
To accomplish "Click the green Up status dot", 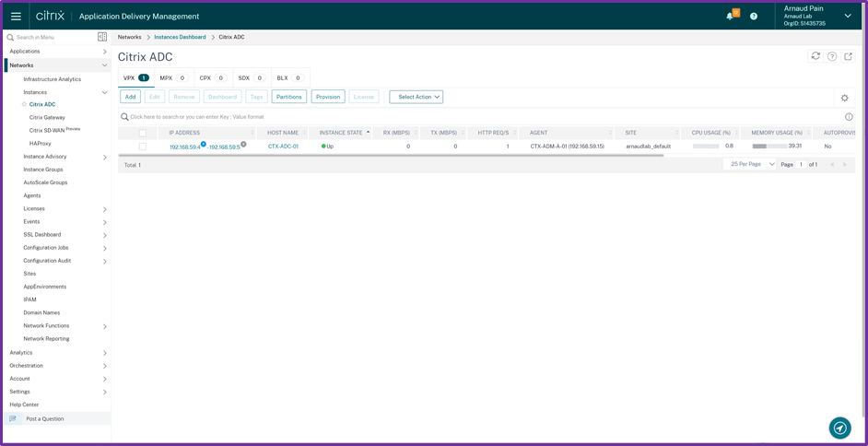I will [x=323, y=147].
